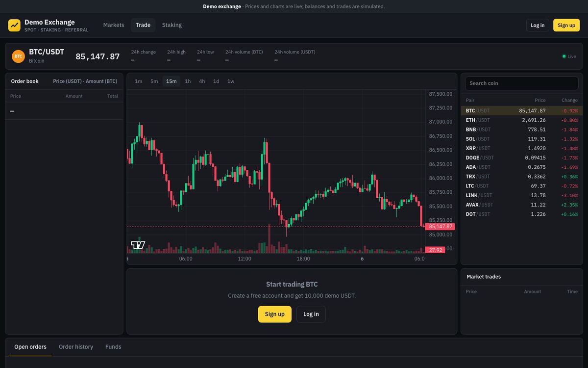Select the AVAX/USDT pair row
588x368 pixels.
pyautogui.click(x=522, y=205)
